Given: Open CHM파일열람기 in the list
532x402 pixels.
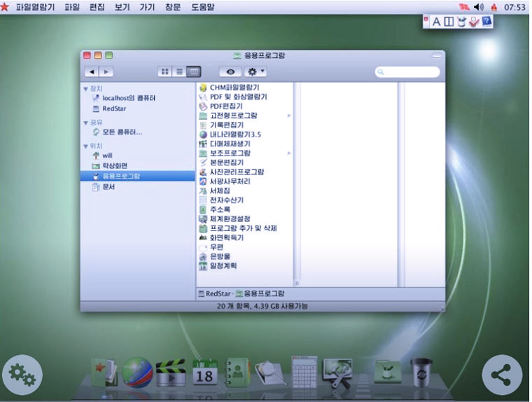Looking at the screenshot, I should click(234, 88).
